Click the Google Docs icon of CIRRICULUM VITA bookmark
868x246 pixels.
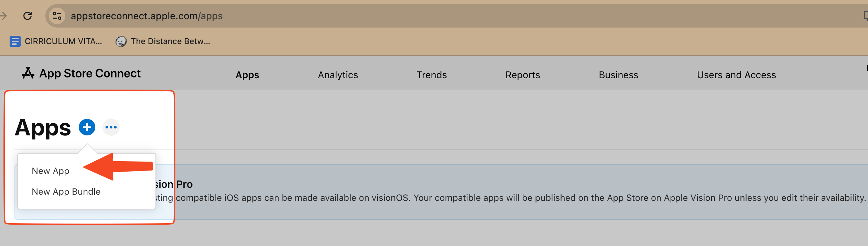15,41
